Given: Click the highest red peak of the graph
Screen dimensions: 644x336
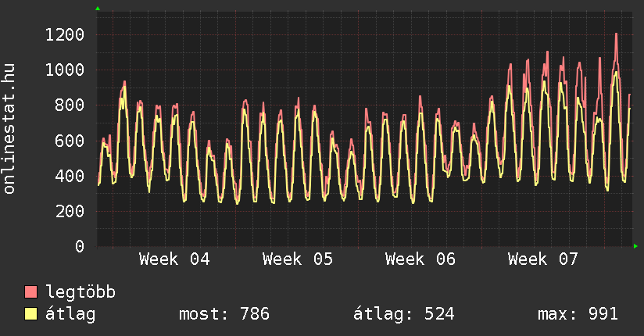Looking at the screenshot, I should (x=616, y=34).
